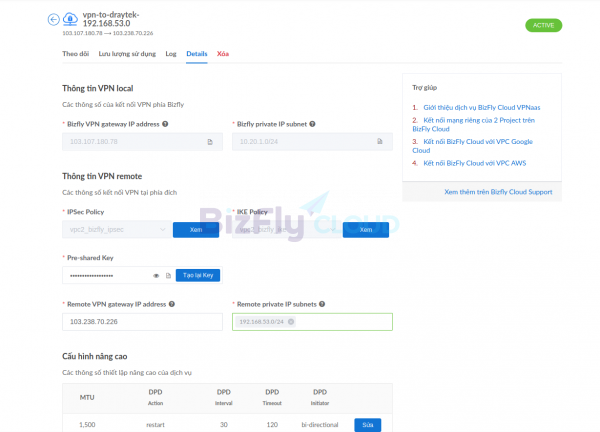This screenshot has width=600, height=432.
Task: Click the DPD Action value restart
Action: 155,425
